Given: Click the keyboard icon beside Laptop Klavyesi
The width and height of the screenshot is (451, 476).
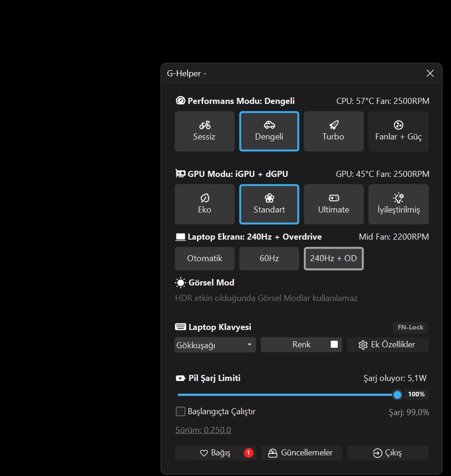Looking at the screenshot, I should click(181, 327).
